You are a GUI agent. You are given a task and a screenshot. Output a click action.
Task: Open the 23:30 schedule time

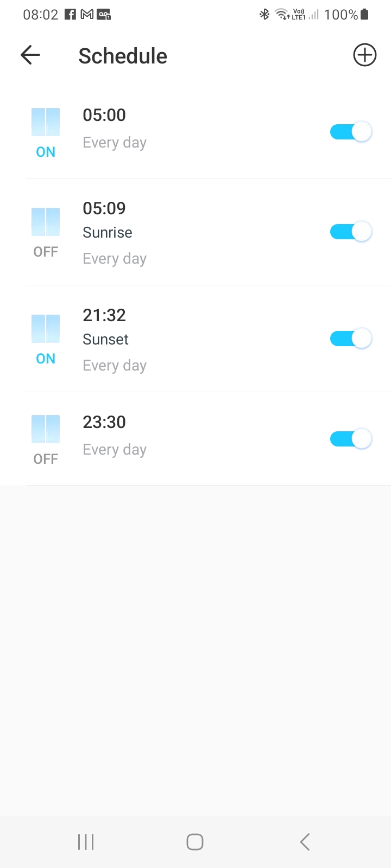click(x=104, y=422)
